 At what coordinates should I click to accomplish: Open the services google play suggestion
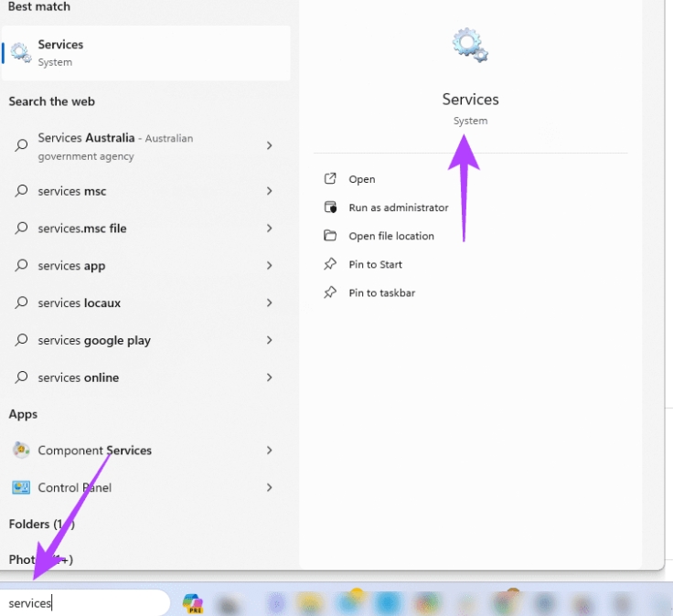pyautogui.click(x=94, y=340)
